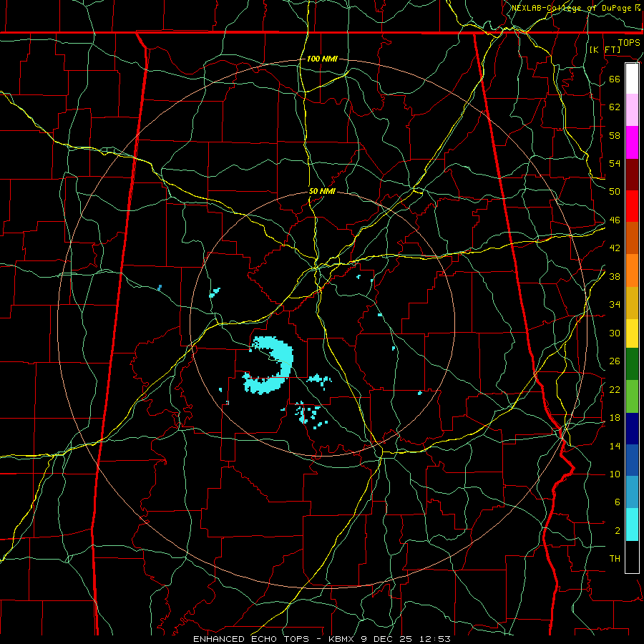Click the "62" legend value
The height and width of the screenshot is (644, 644).
tap(615, 107)
